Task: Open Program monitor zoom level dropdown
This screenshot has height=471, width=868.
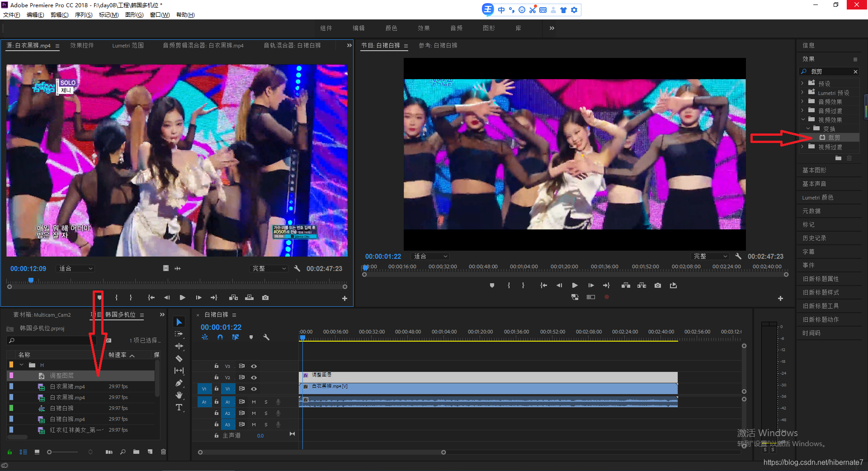Action: (430, 256)
